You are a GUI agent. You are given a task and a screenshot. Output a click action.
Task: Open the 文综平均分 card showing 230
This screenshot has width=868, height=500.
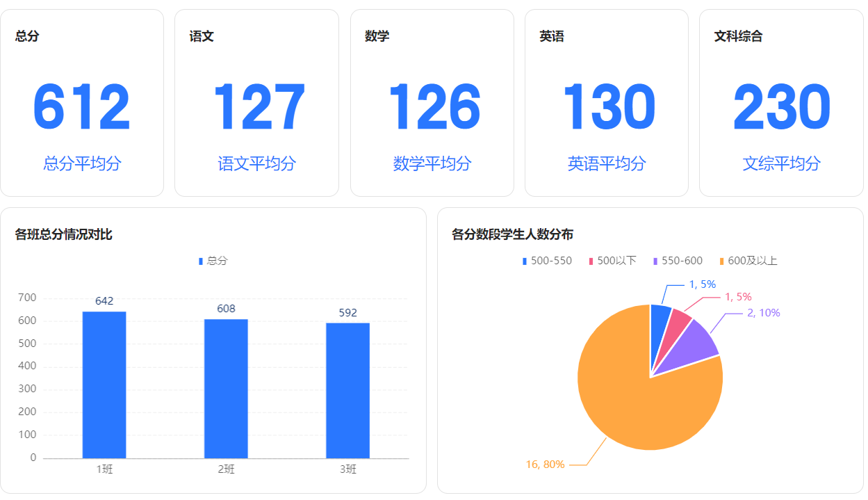point(781,108)
